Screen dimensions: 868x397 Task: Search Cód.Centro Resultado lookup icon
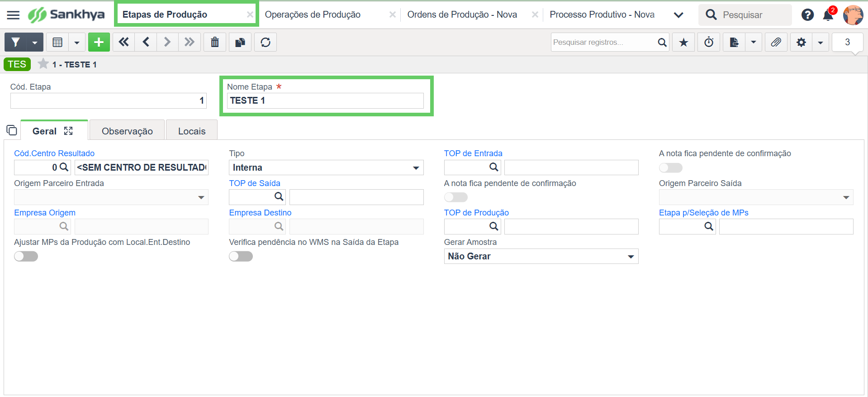(x=64, y=167)
